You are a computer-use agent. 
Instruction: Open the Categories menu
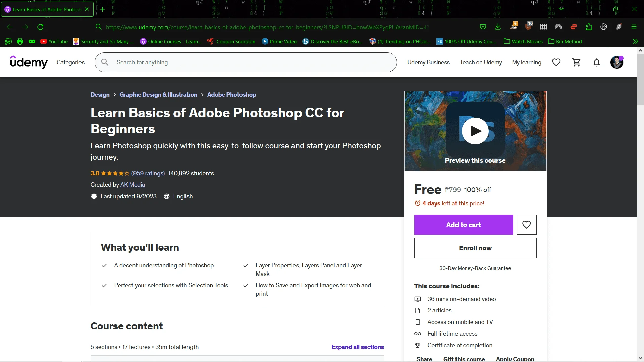pos(70,62)
